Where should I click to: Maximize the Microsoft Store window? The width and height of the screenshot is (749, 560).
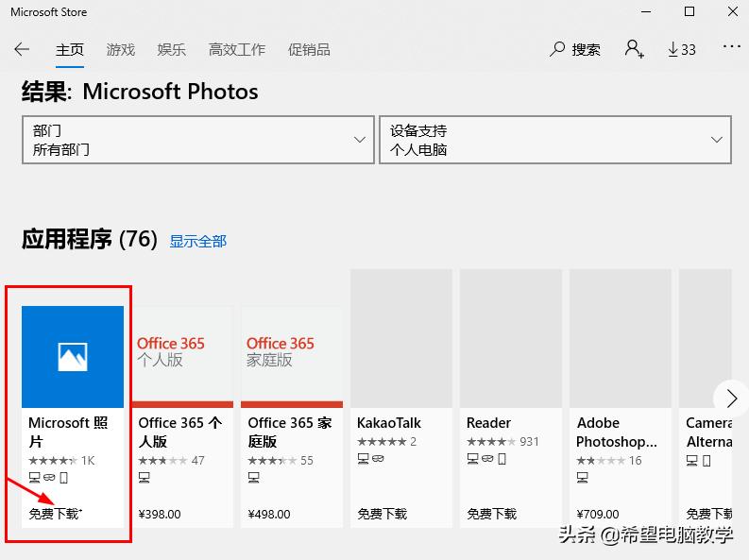click(689, 11)
